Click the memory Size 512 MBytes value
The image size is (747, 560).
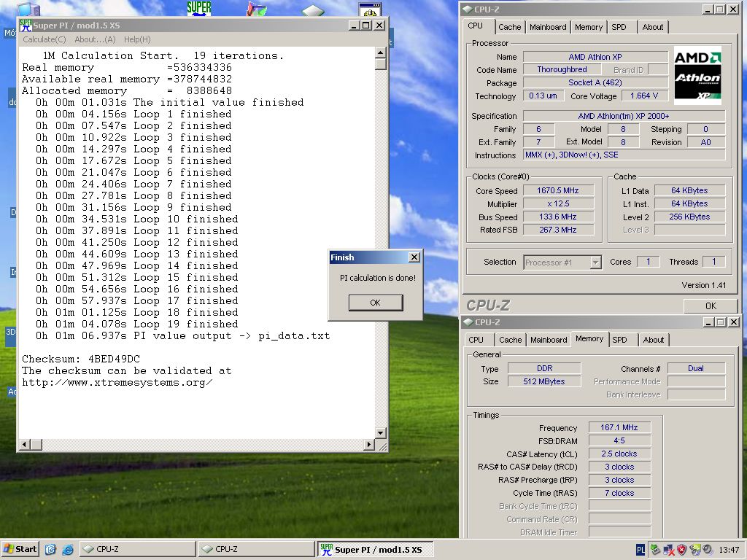click(544, 381)
